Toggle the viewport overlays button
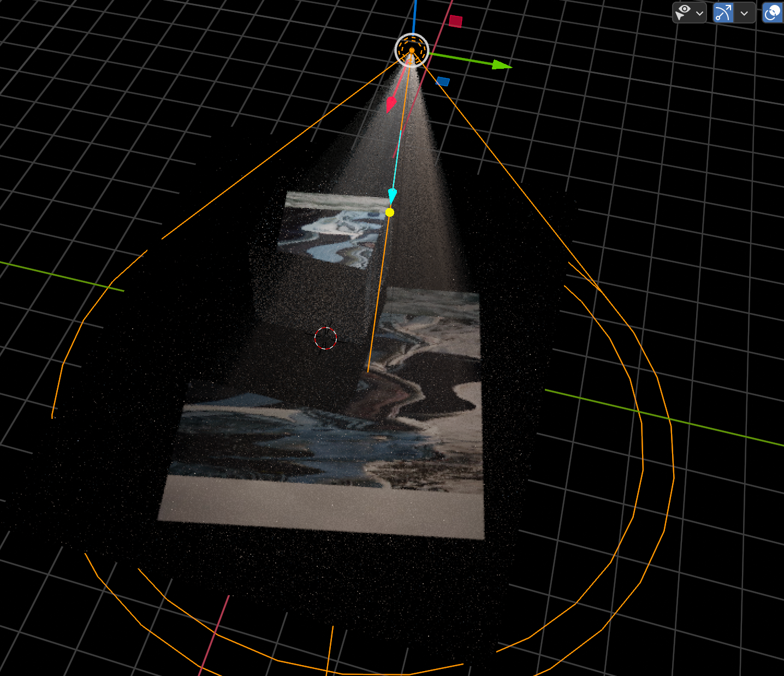Viewport: 784px width, 676px height. point(773,13)
